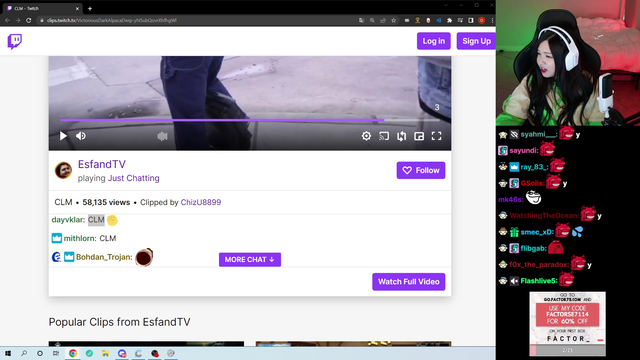Click streamer chat username sayundi

(523, 151)
